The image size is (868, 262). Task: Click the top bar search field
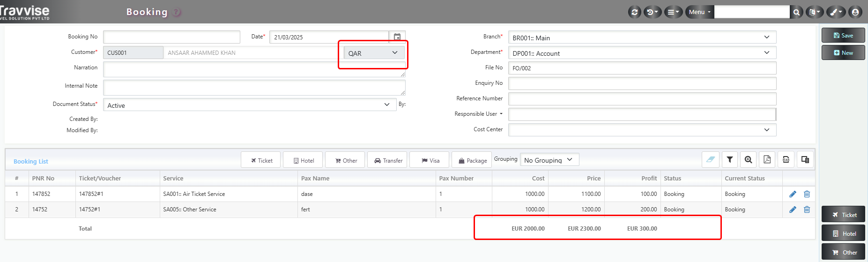(x=752, y=12)
